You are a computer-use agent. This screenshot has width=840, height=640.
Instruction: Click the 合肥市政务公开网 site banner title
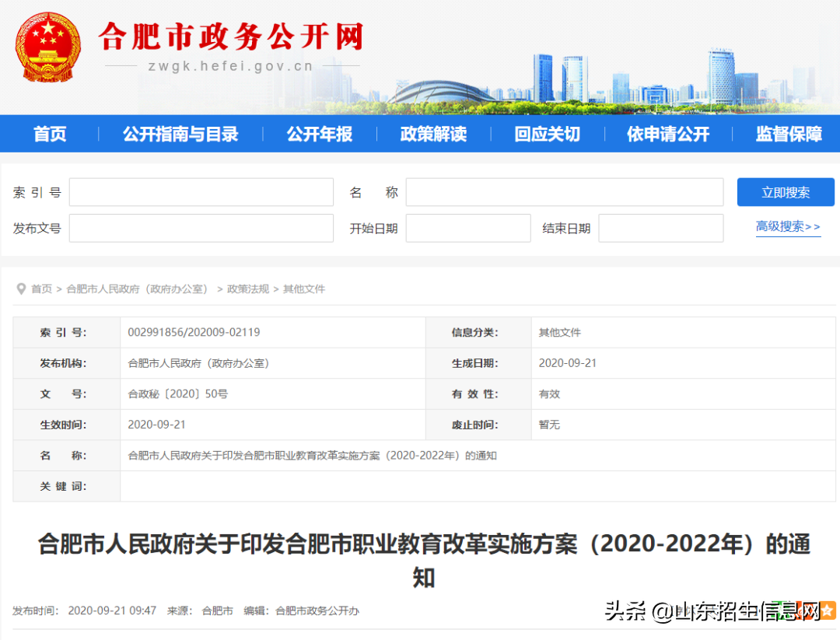229,37
